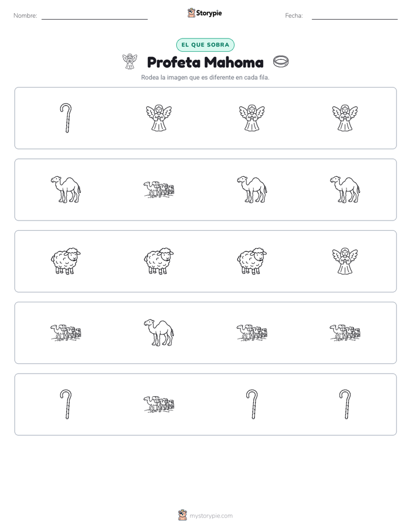Click the Fecha date line field
Viewport: 411px width, 532px height.
pos(355,16)
